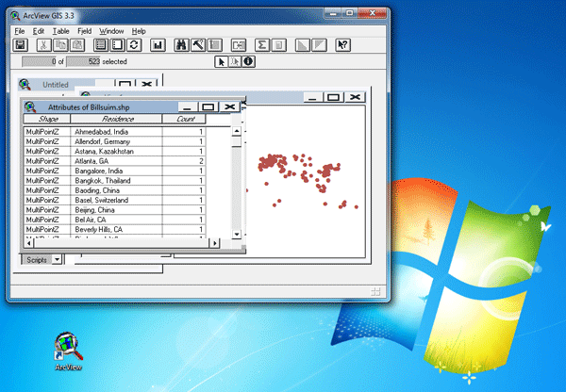Click the Calculate field icon
Image resolution: width=566 pixels, height=392 pixels.
click(x=278, y=45)
